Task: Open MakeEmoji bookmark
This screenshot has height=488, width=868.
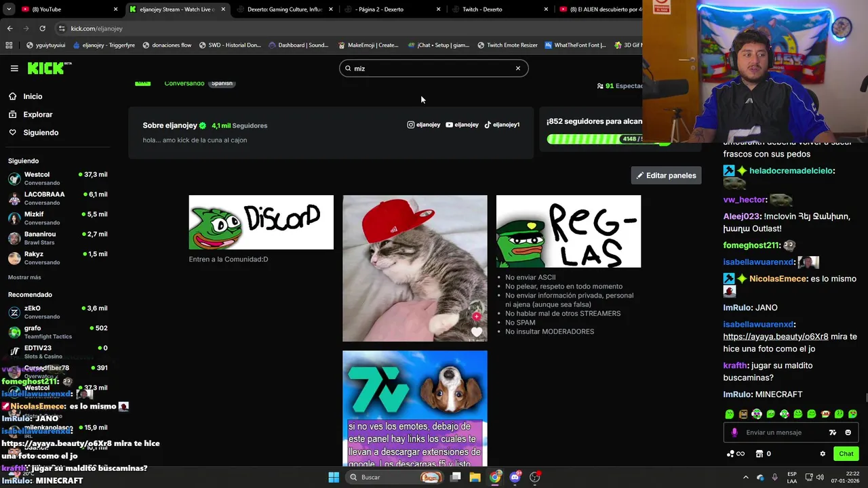Action: point(367,45)
